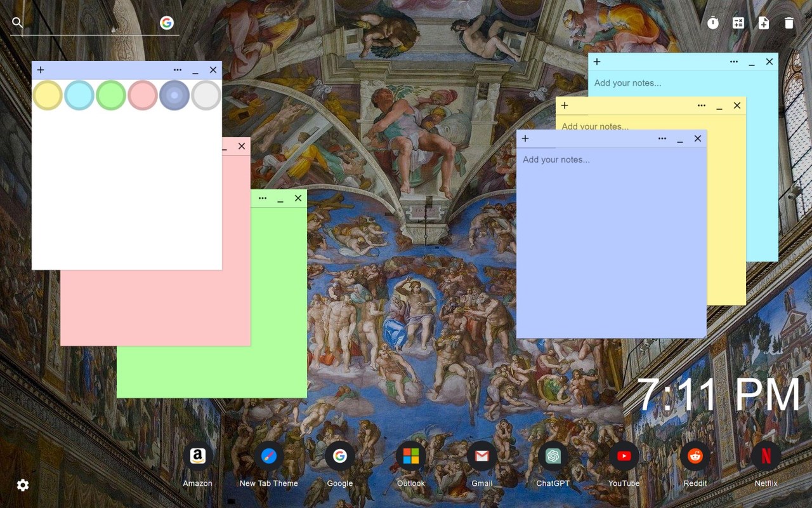
Task: Close the yellow sticky note
Action: tap(737, 105)
